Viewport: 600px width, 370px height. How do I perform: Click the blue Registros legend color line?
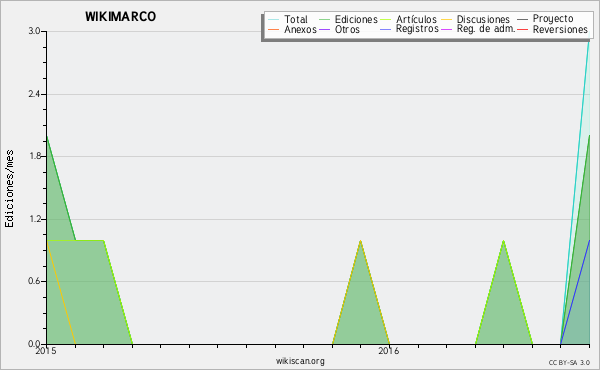pyautogui.click(x=386, y=29)
